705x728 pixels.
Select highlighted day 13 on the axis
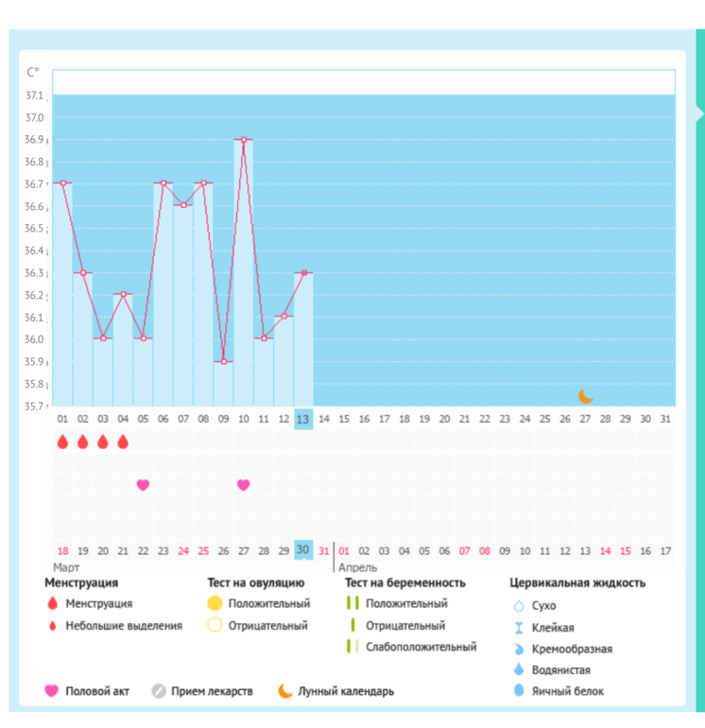click(x=303, y=420)
